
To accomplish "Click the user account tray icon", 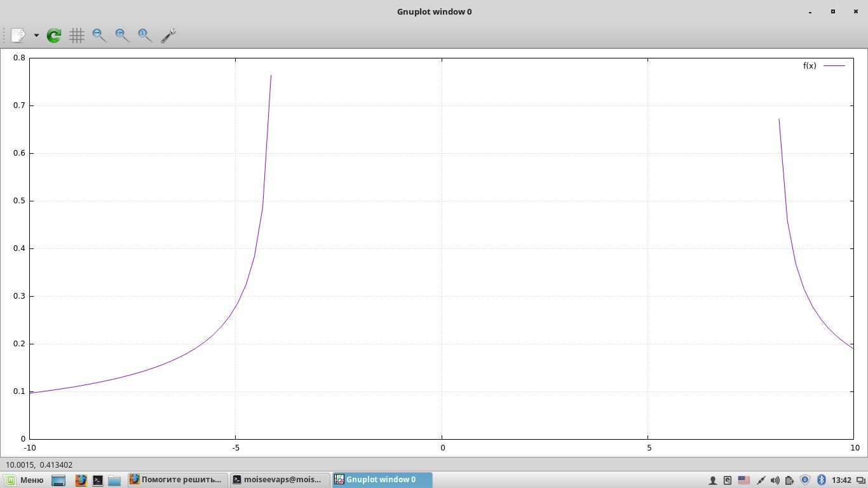I will coord(713,480).
